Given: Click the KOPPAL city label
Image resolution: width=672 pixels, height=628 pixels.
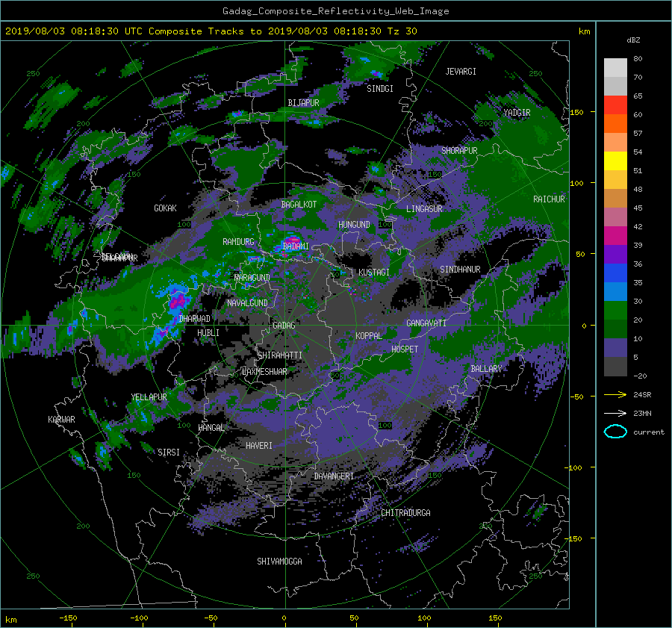Looking at the screenshot, I should [369, 336].
